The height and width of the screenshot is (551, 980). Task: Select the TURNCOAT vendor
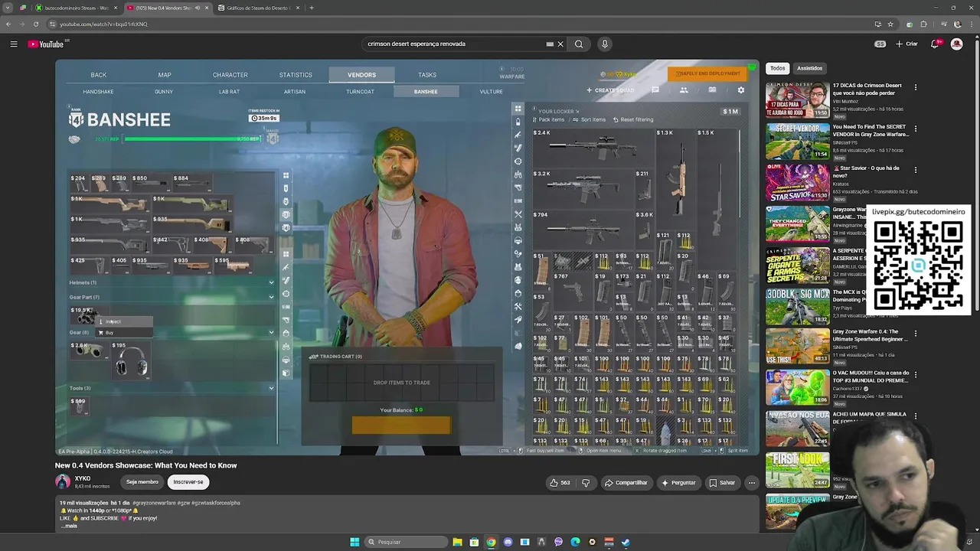tap(360, 92)
